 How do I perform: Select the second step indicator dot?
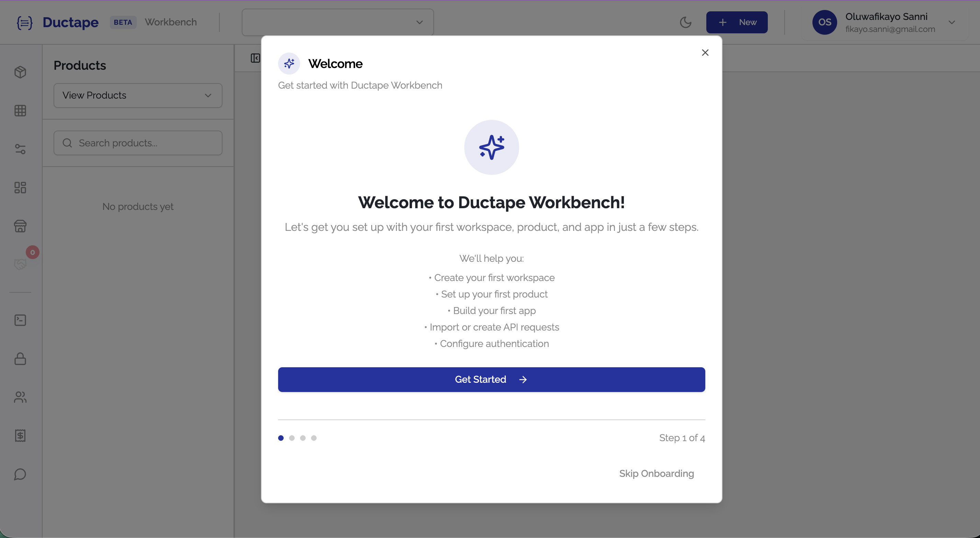pyautogui.click(x=292, y=438)
